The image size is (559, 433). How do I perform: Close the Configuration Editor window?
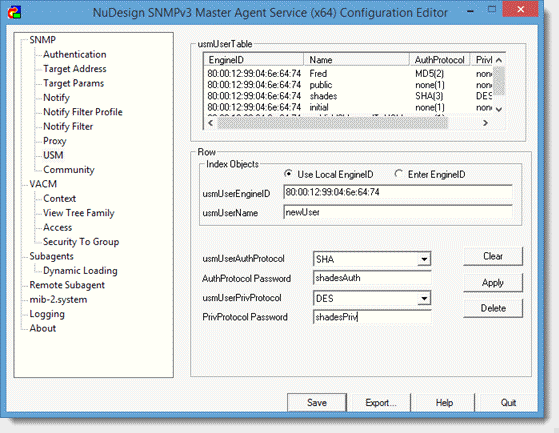coord(520,9)
